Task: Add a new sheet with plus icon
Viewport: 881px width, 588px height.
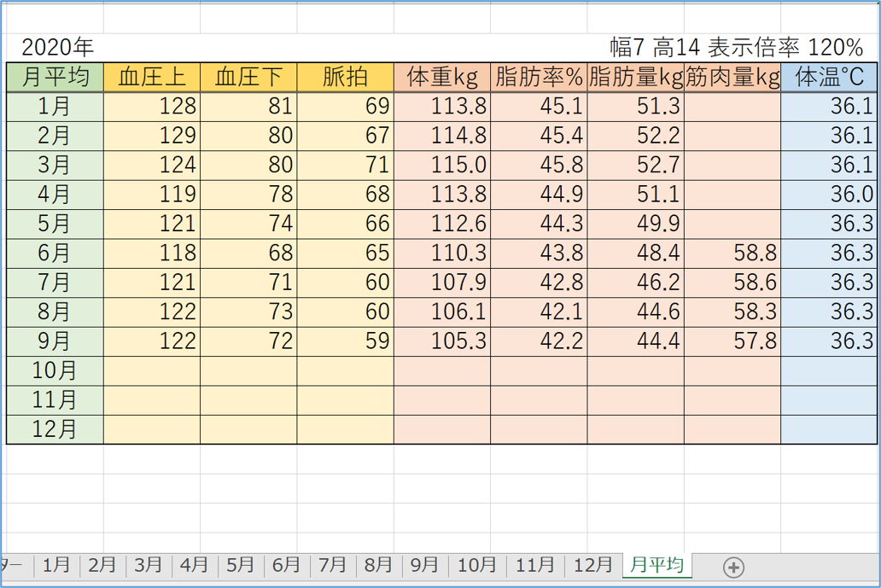Action: pos(733,568)
